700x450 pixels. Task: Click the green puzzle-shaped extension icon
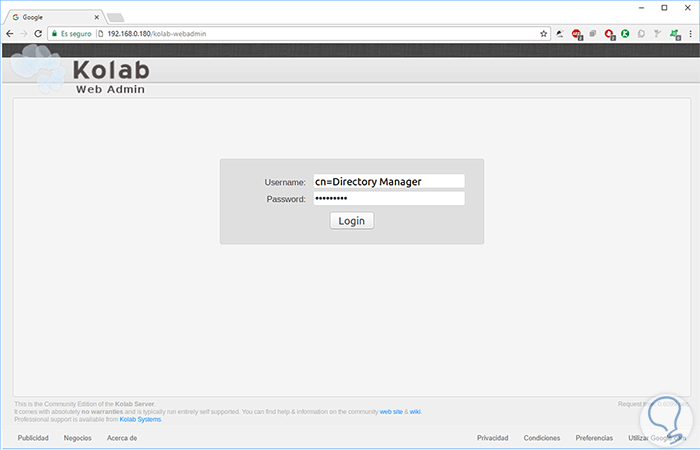tap(675, 34)
